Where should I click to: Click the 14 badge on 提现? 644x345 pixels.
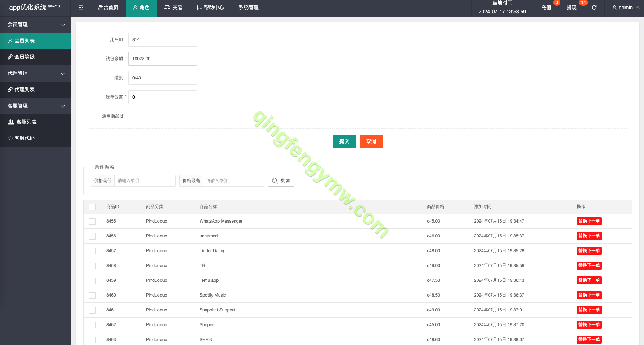tap(583, 3)
